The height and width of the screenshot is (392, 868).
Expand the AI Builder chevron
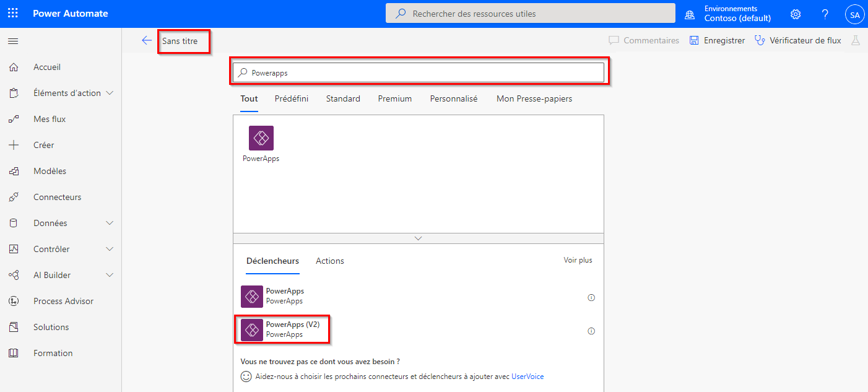[x=110, y=275]
